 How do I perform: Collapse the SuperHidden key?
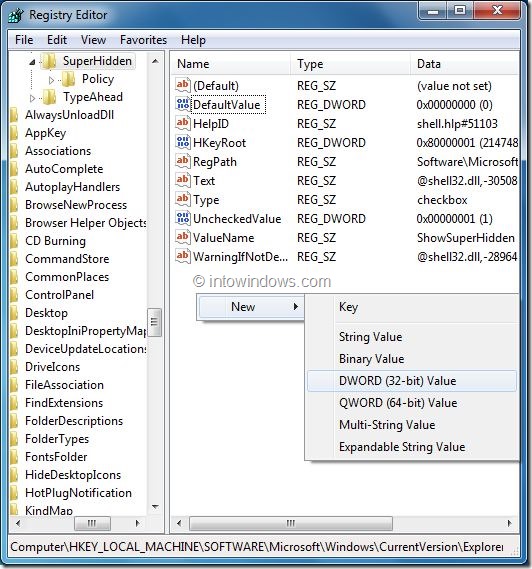[x=32, y=62]
